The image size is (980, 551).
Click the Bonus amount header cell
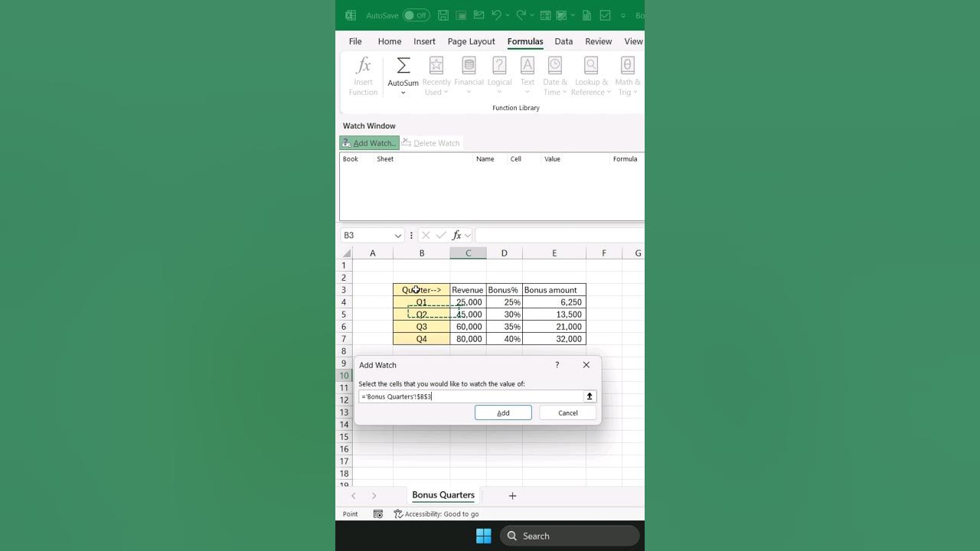tap(554, 290)
